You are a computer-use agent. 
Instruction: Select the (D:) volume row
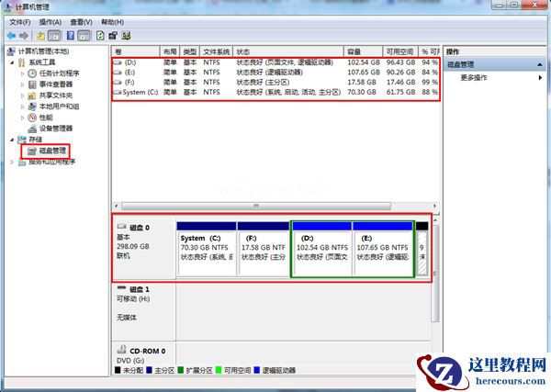click(275, 62)
